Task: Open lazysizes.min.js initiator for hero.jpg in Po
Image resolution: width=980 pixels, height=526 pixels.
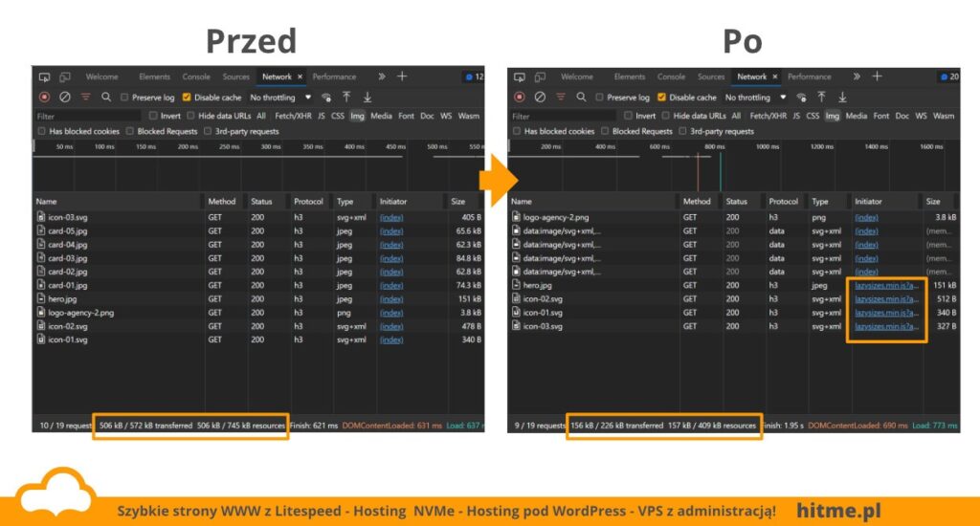Action: [887, 286]
